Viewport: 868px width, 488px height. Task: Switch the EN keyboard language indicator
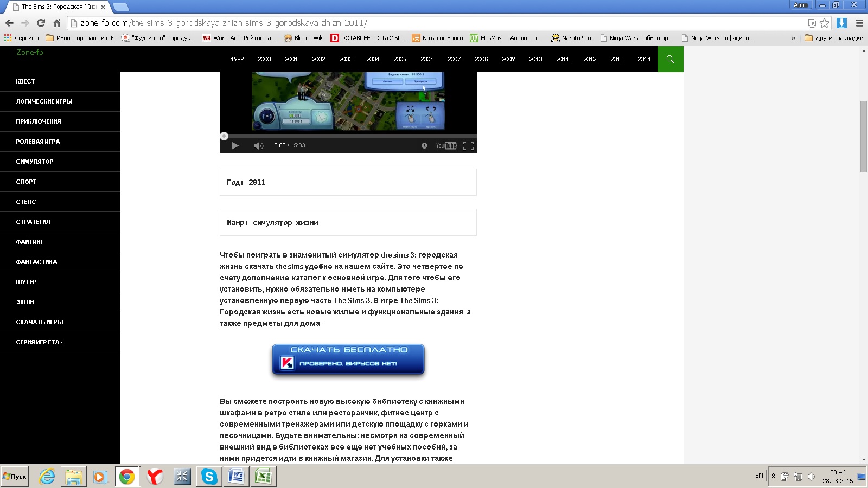[x=759, y=476]
